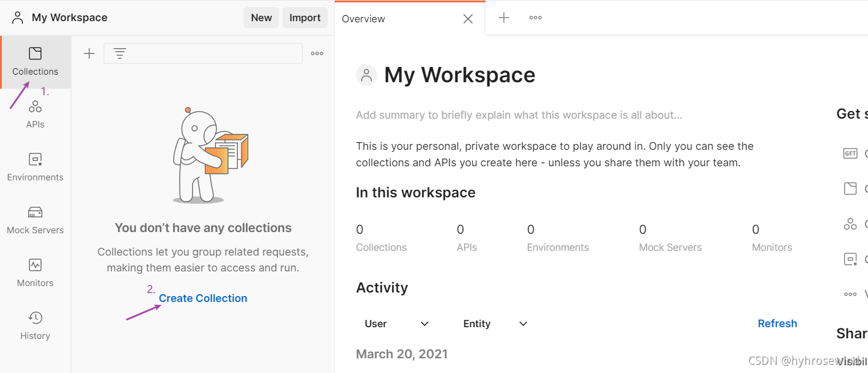Click the environment icon in Get started list
The image size is (868, 373).
(x=850, y=259)
